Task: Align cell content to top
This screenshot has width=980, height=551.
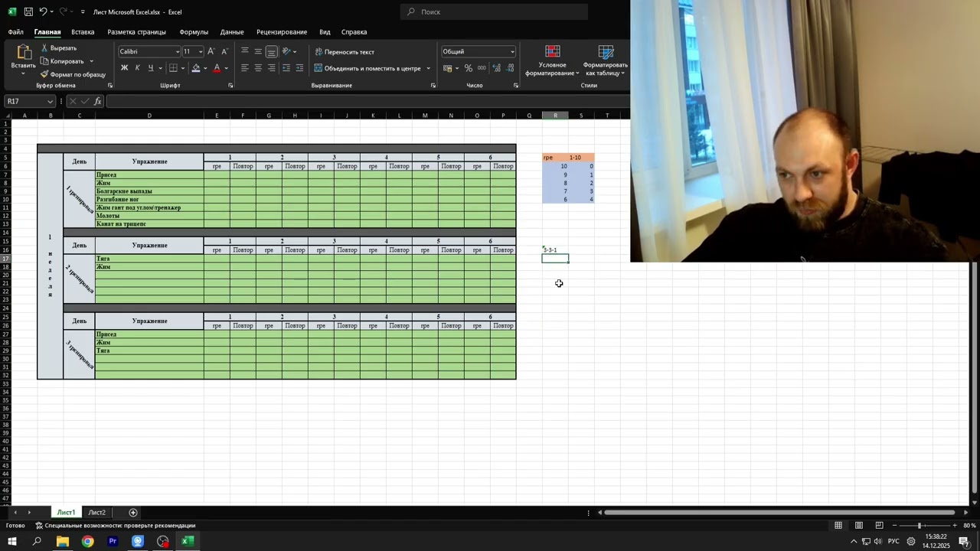Action: pos(245,51)
